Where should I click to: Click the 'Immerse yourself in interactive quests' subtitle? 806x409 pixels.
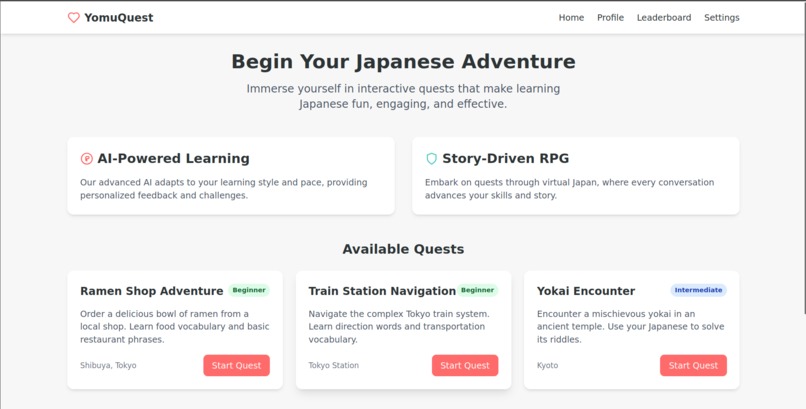click(x=403, y=96)
